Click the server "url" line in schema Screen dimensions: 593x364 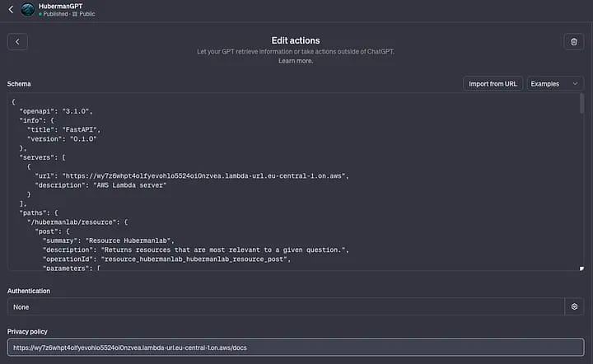point(192,175)
